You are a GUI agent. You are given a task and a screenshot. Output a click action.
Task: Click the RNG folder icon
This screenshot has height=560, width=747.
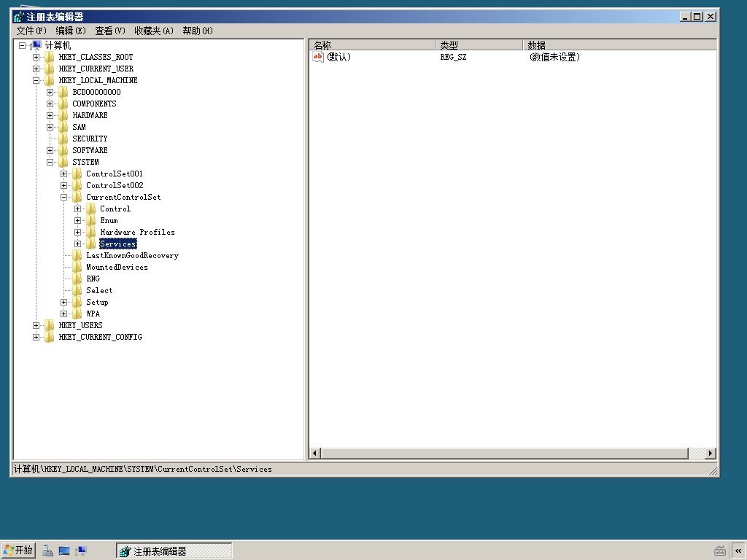pos(77,279)
